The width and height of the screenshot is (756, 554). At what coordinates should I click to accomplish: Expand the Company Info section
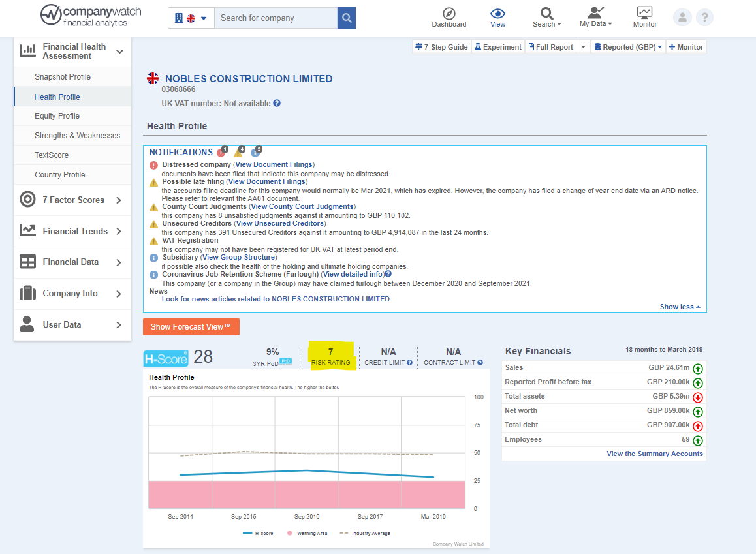(x=72, y=294)
